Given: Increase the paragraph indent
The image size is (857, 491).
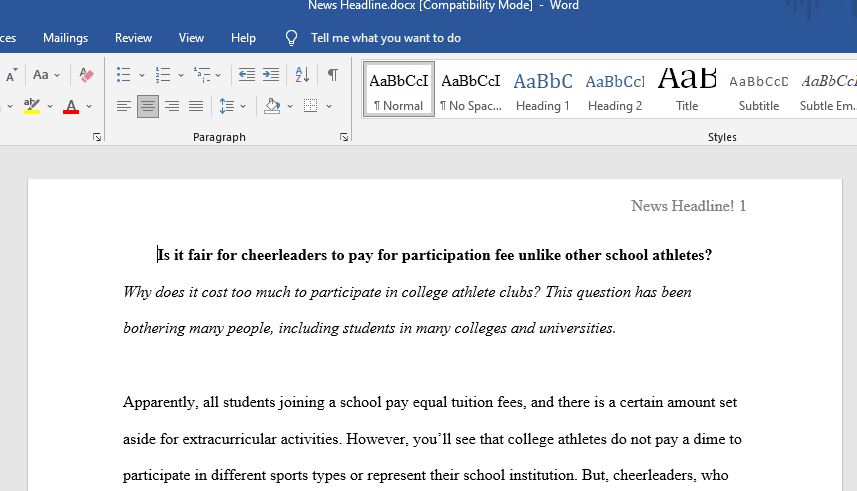Looking at the screenshot, I should pyautogui.click(x=271, y=74).
